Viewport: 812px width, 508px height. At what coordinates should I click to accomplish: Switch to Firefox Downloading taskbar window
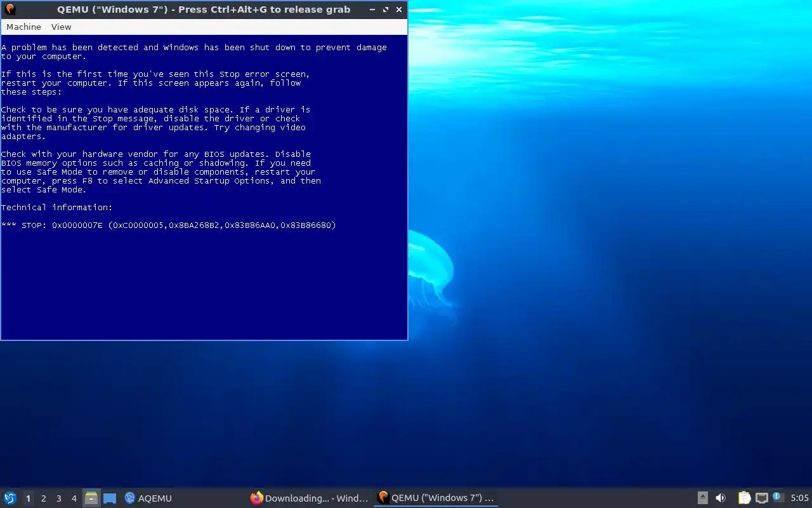(x=309, y=498)
